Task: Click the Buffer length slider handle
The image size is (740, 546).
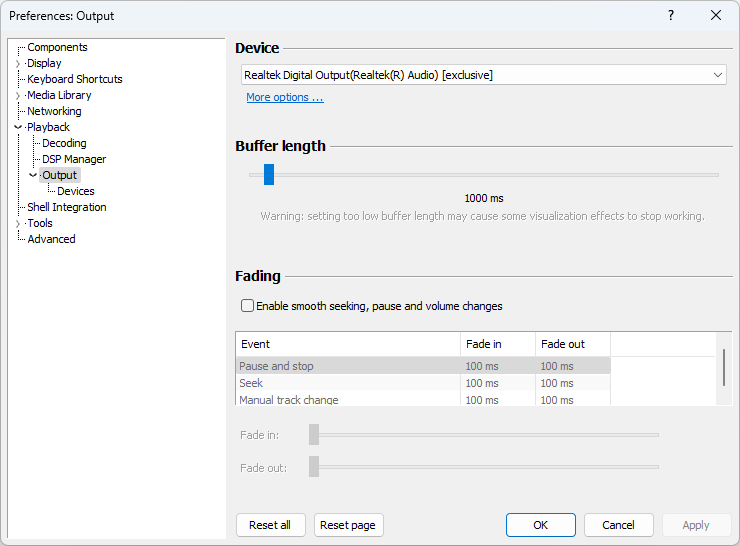Action: pos(269,175)
